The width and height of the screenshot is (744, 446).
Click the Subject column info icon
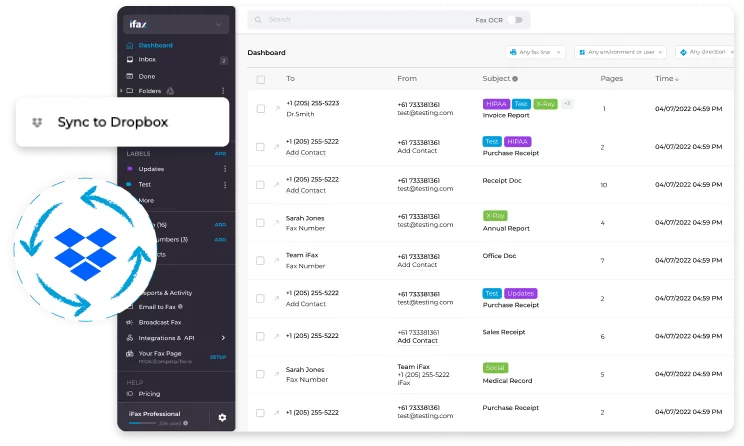pyautogui.click(x=515, y=79)
